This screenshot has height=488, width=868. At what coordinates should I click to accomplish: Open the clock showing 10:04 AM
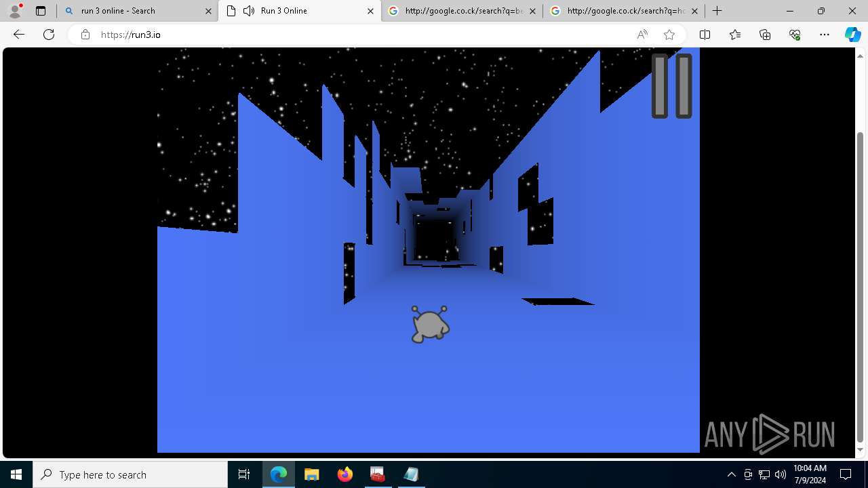(810, 474)
